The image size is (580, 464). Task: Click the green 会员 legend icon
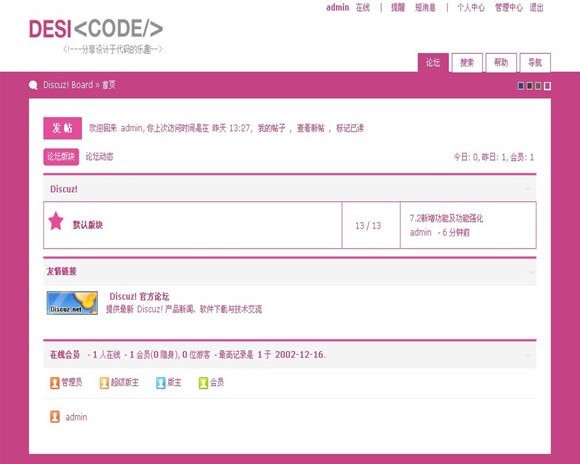203,383
